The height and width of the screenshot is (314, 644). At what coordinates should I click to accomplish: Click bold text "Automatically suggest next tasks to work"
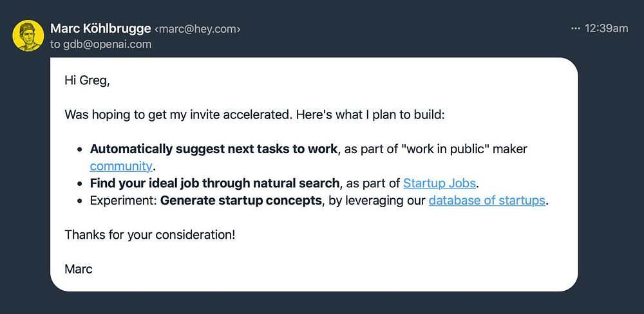coord(213,149)
